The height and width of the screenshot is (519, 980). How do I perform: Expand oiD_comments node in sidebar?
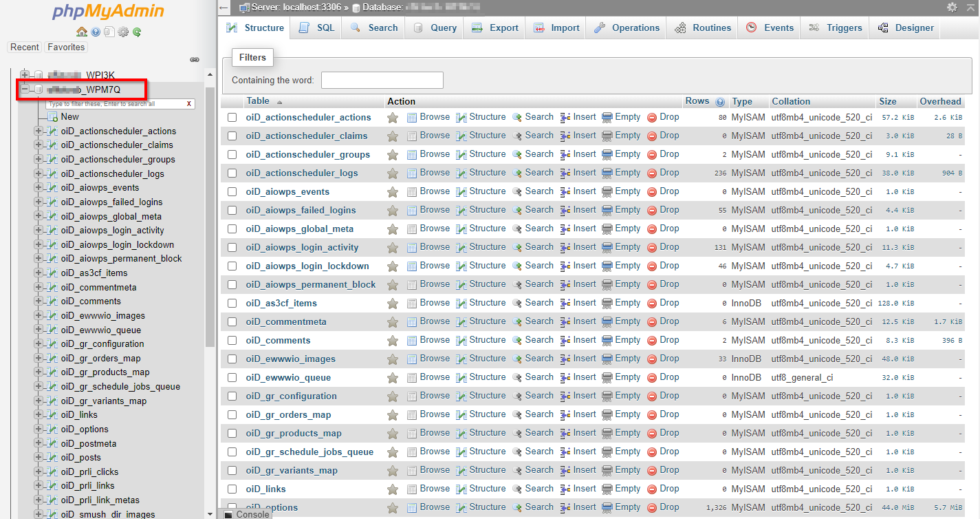point(39,301)
